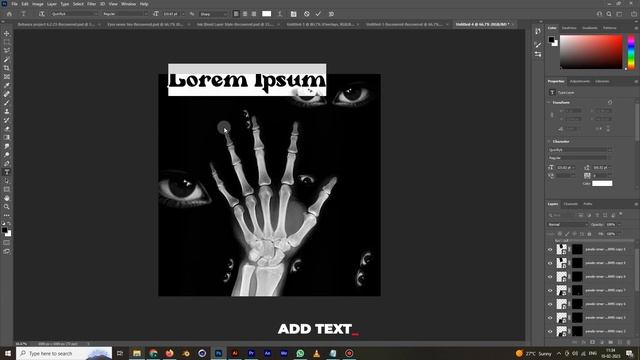Select the Pen tool

(7, 163)
